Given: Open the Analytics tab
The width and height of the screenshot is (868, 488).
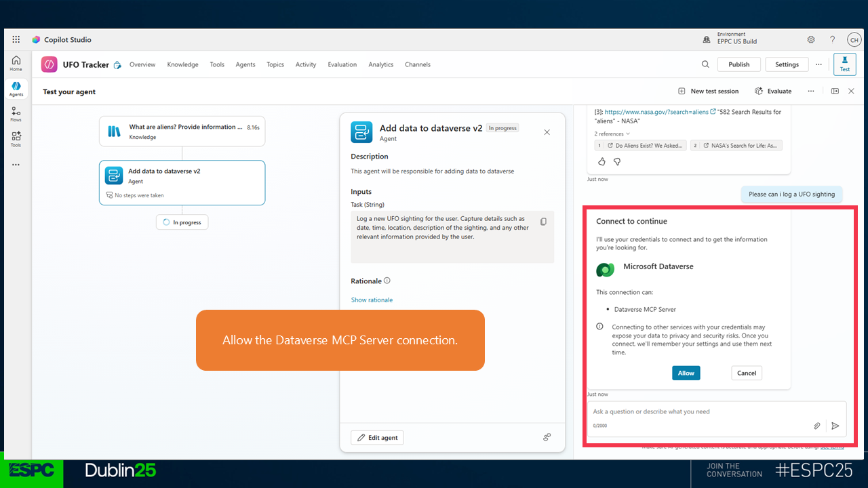Looking at the screenshot, I should 380,65.
